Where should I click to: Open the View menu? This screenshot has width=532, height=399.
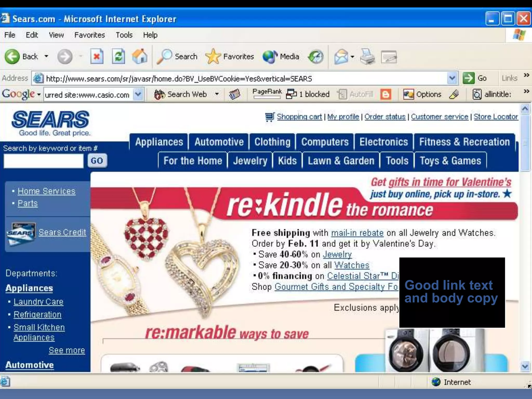click(x=56, y=35)
